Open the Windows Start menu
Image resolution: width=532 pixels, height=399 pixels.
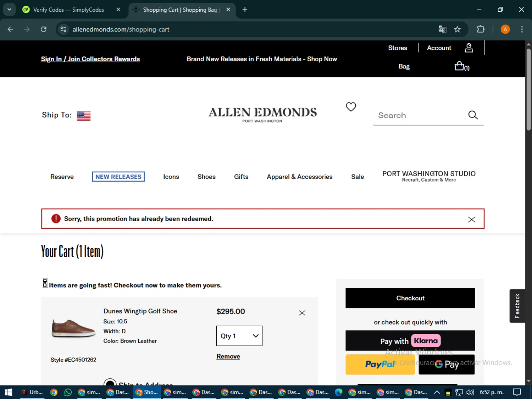tap(9, 392)
